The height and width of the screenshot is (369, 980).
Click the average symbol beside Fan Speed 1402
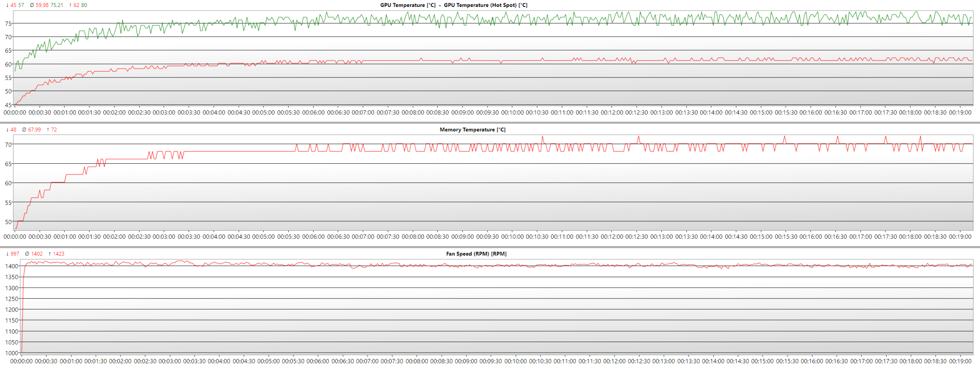point(27,254)
